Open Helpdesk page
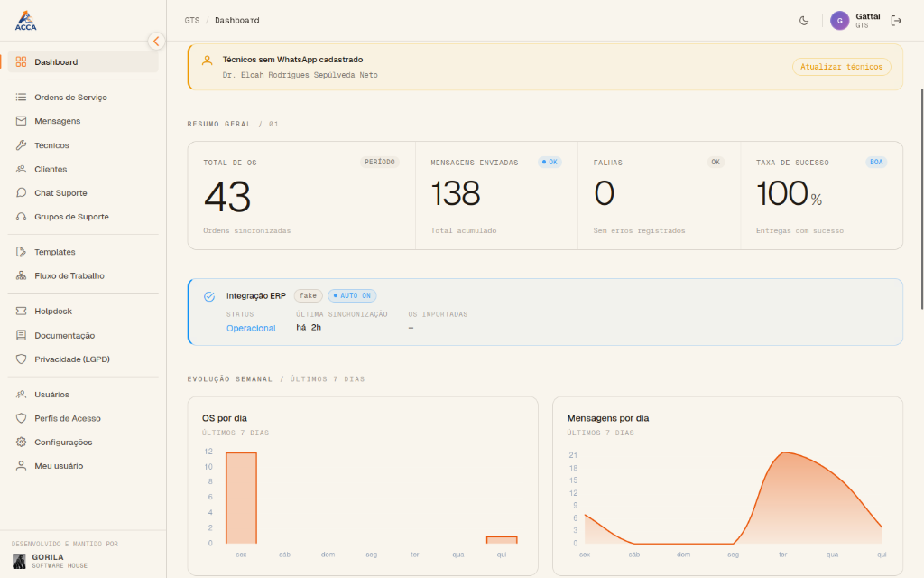This screenshot has width=924, height=578. 83,311
